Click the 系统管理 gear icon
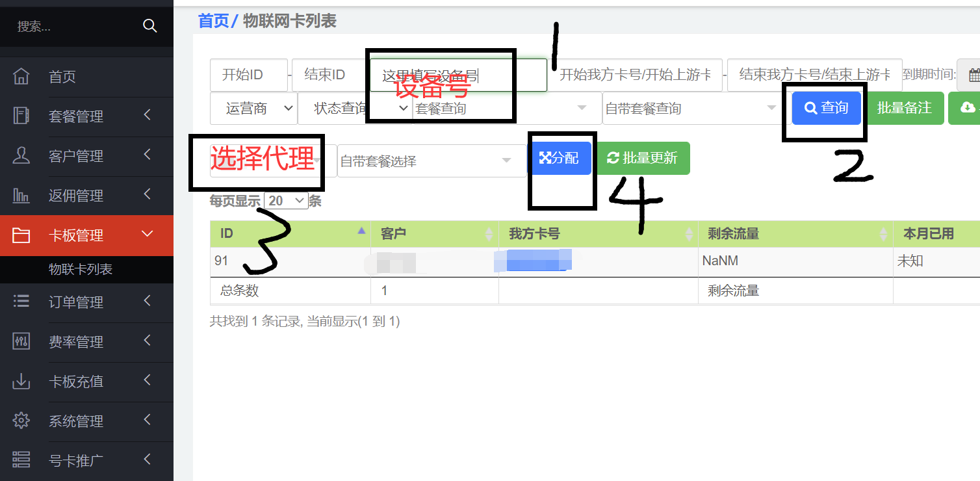The image size is (980, 481). coord(21,421)
